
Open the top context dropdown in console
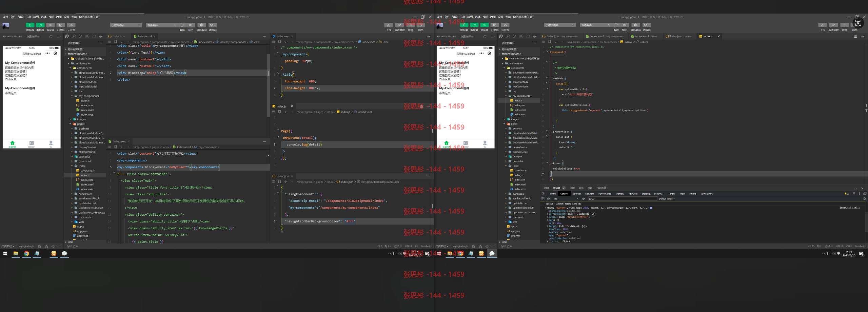[x=566, y=199]
